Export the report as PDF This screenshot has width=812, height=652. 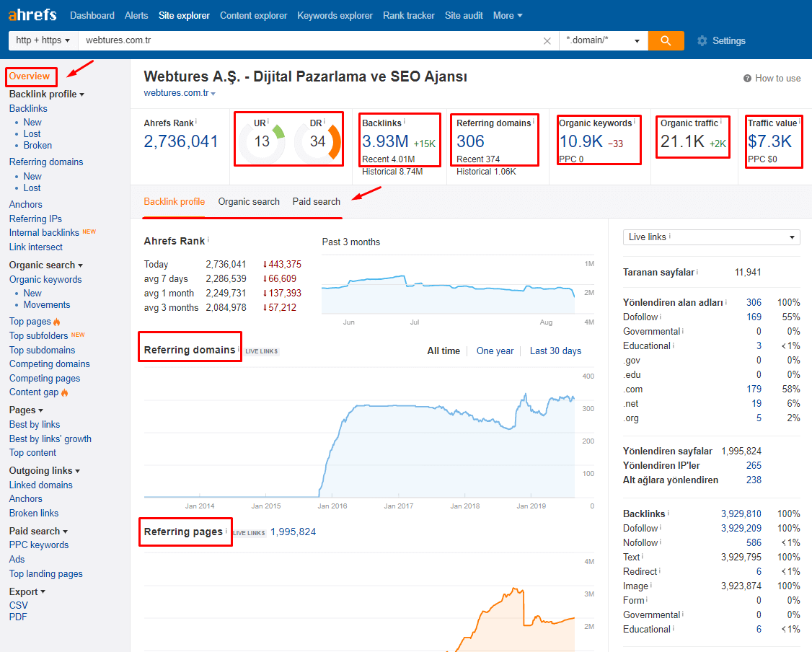tap(17, 617)
